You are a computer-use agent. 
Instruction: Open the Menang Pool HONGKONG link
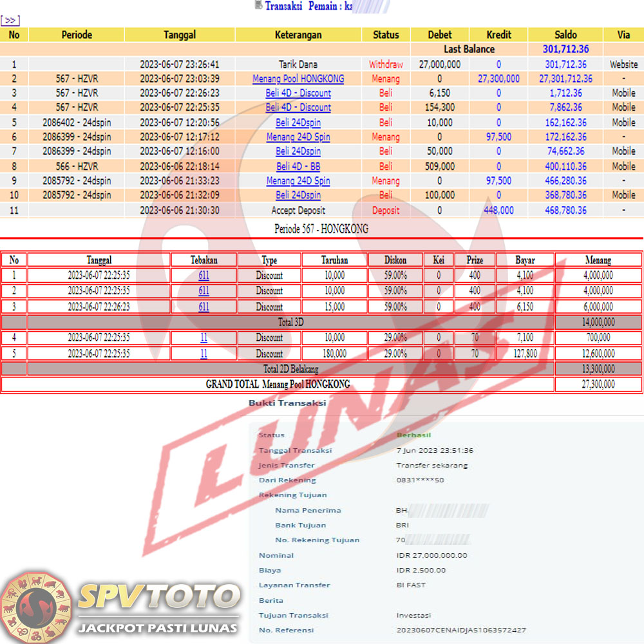tap(298, 79)
